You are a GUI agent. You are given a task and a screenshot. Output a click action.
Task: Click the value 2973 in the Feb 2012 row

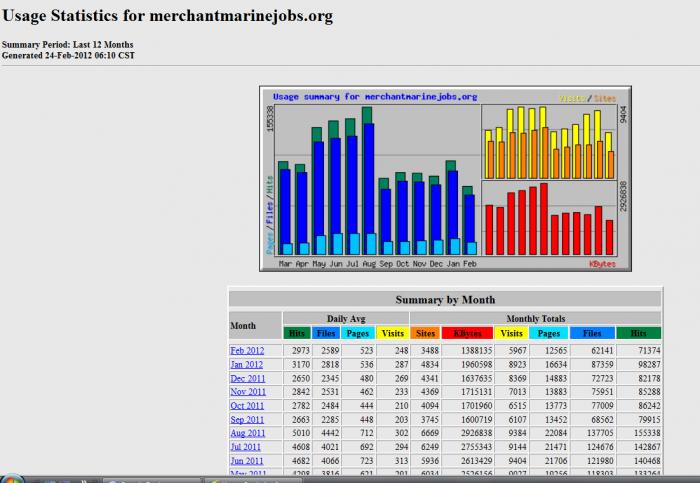tap(301, 351)
